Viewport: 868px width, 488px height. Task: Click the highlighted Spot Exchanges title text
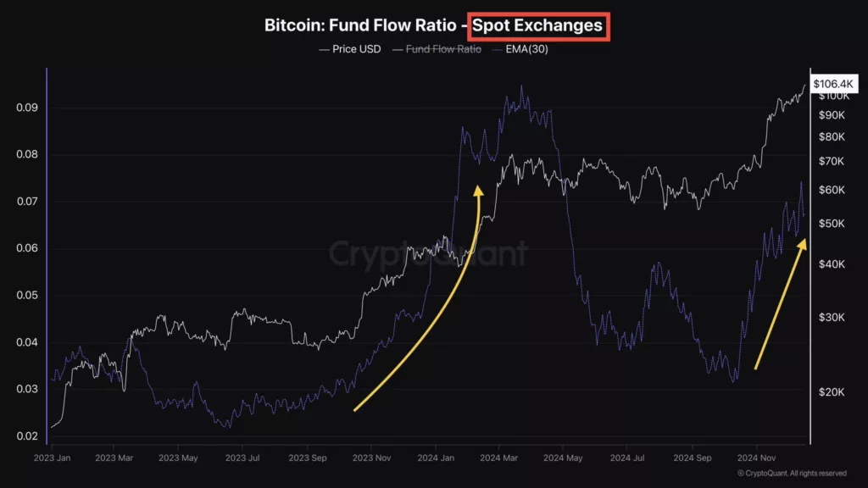pyautogui.click(x=537, y=25)
